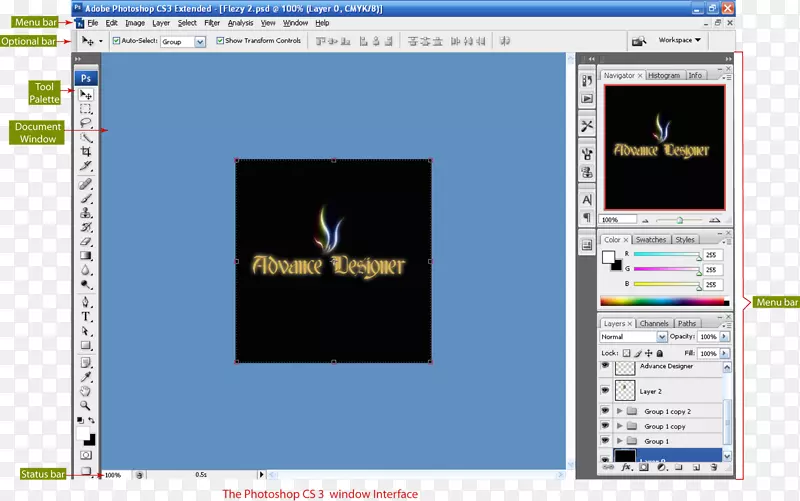Pick the Eyedropper tool
Image resolution: width=800 pixels, height=501 pixels.
[86, 377]
